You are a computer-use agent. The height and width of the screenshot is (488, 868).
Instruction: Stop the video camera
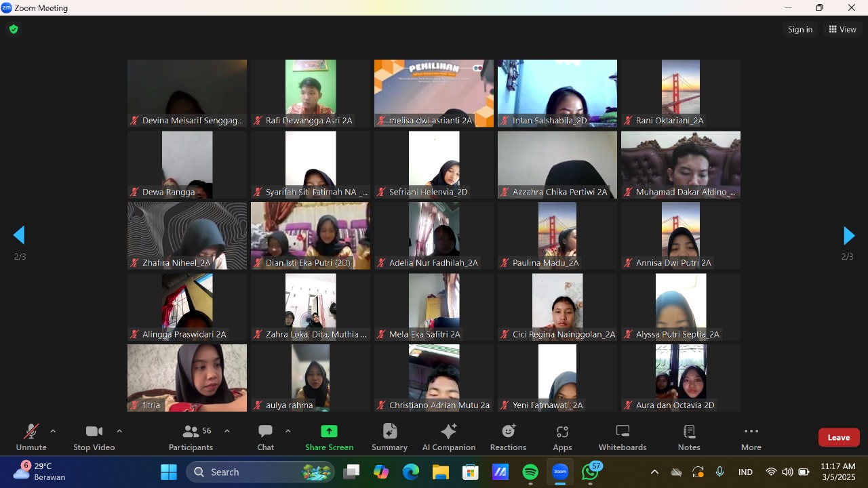click(x=94, y=437)
